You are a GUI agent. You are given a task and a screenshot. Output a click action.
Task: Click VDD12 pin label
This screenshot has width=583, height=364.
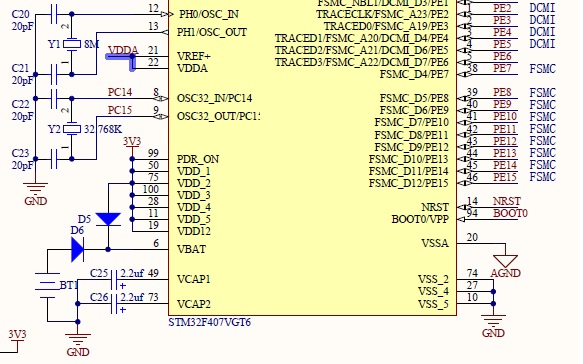[x=194, y=232]
